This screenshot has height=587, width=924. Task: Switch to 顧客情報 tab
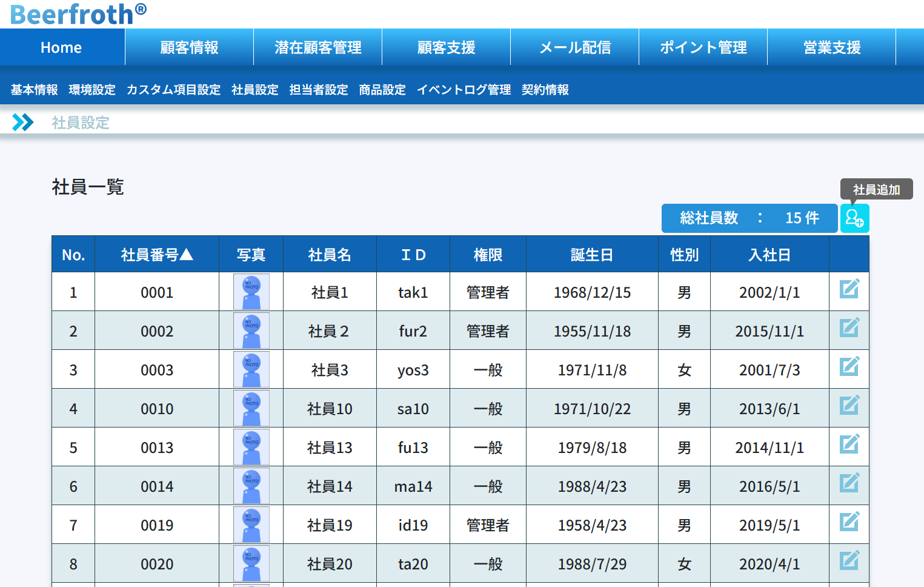point(189,47)
